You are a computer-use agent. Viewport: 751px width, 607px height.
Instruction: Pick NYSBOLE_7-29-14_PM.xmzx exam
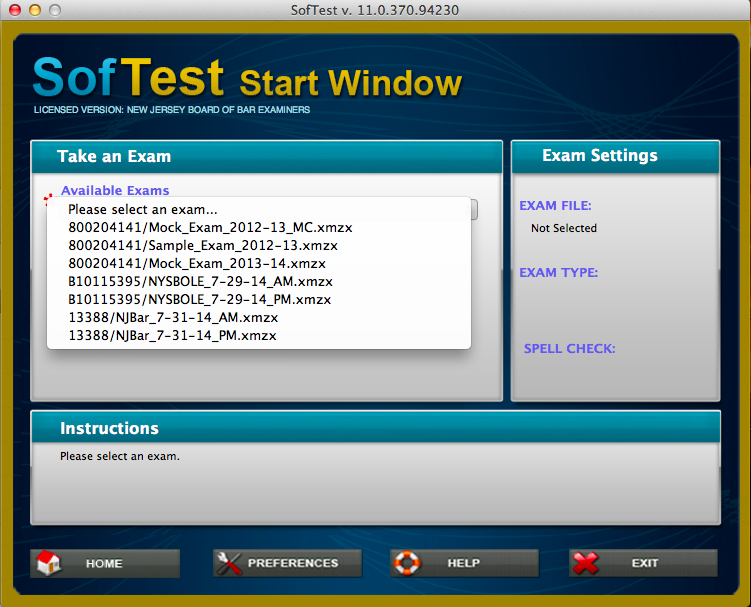coord(259,299)
